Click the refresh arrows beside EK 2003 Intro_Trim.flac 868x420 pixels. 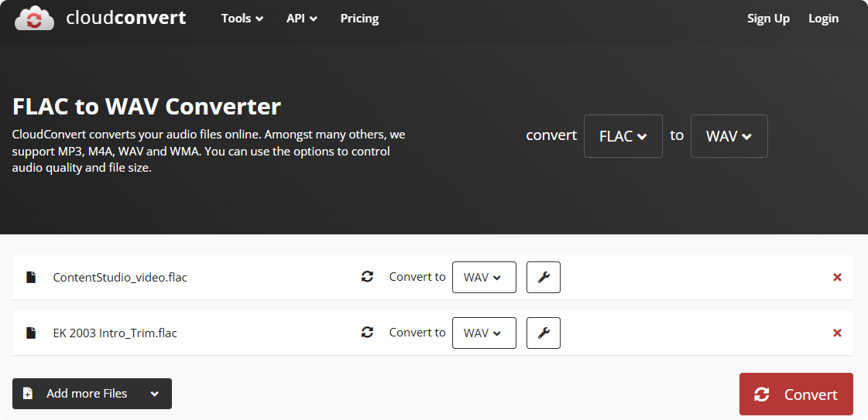pyautogui.click(x=367, y=333)
